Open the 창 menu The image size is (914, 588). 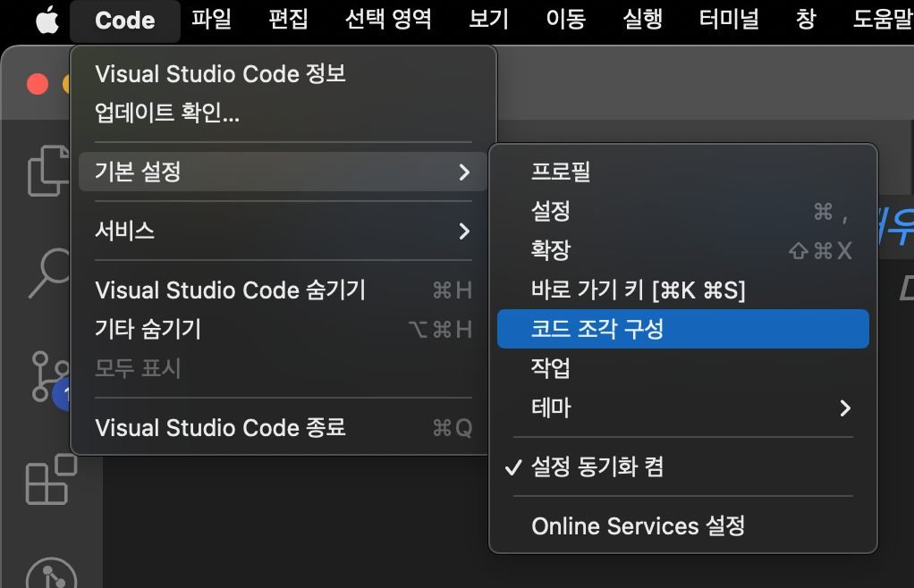pos(806,19)
